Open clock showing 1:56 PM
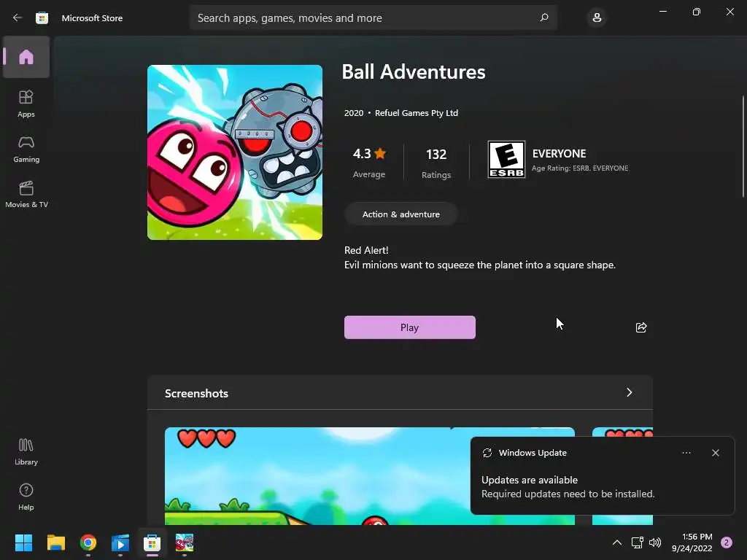 (692, 542)
